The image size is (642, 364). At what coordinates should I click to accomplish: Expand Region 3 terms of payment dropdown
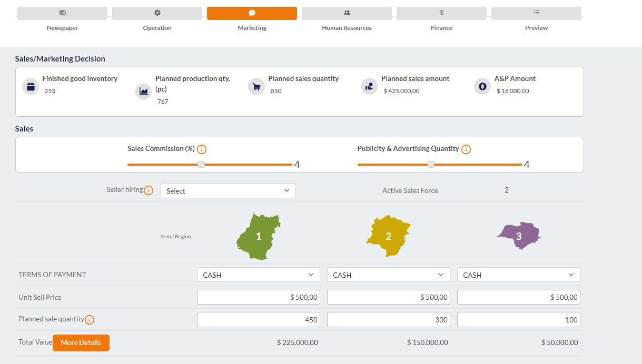click(x=518, y=275)
